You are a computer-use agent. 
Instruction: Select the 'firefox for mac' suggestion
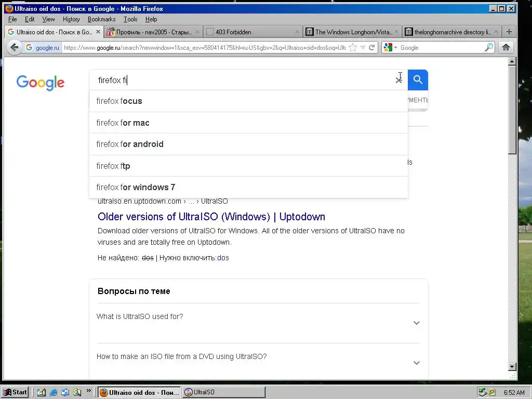pyautogui.click(x=248, y=123)
